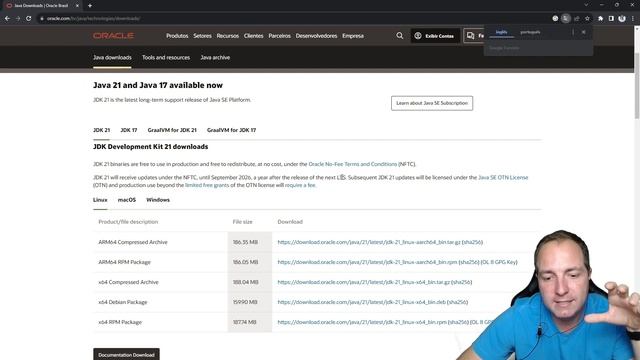The height and width of the screenshot is (360, 640).
Task: Download the x64 Compressed Archive tar.gz link
Action: click(364, 282)
